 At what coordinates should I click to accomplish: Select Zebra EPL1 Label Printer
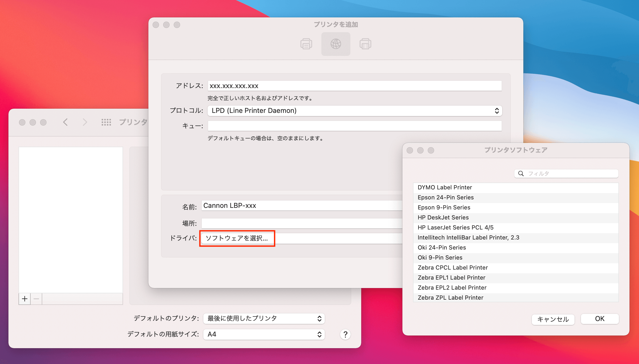pos(516,278)
